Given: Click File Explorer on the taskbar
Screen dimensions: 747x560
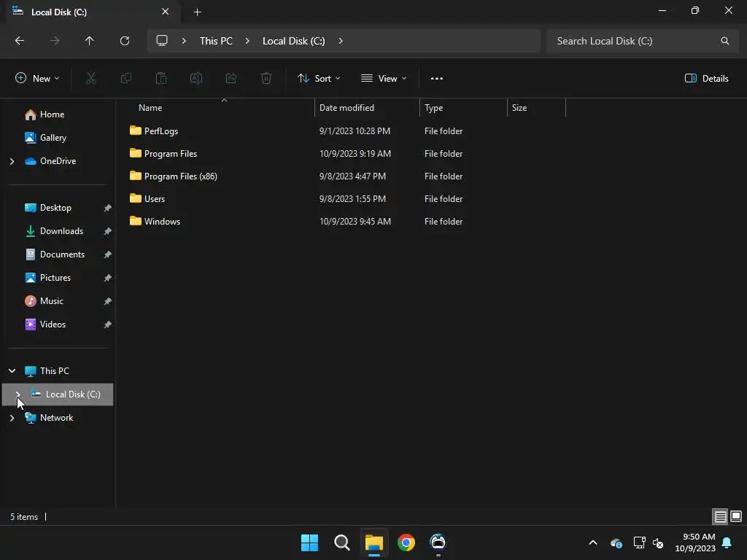Looking at the screenshot, I should (374, 542).
